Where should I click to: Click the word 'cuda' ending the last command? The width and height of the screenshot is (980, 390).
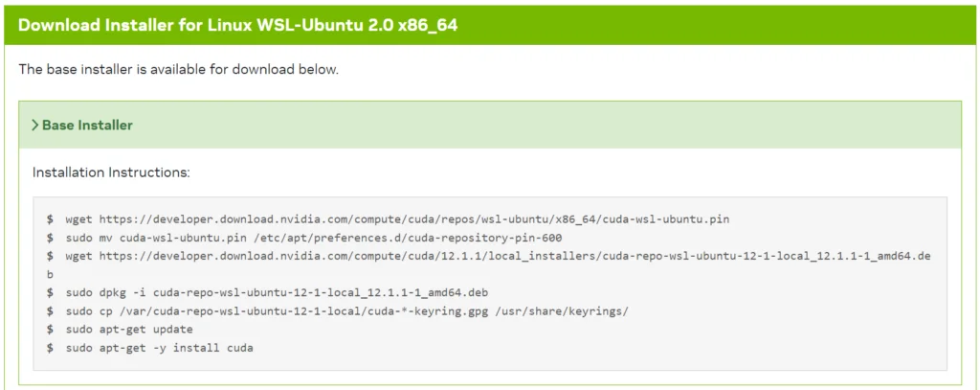[239, 347]
